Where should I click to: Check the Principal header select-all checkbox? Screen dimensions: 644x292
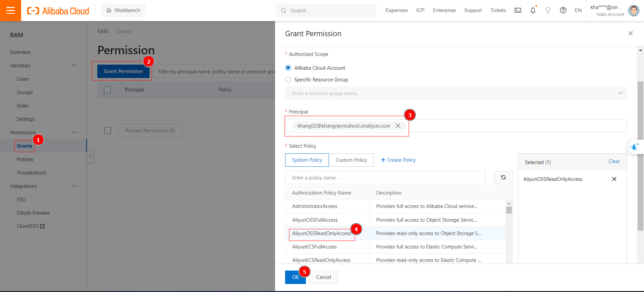[107, 90]
